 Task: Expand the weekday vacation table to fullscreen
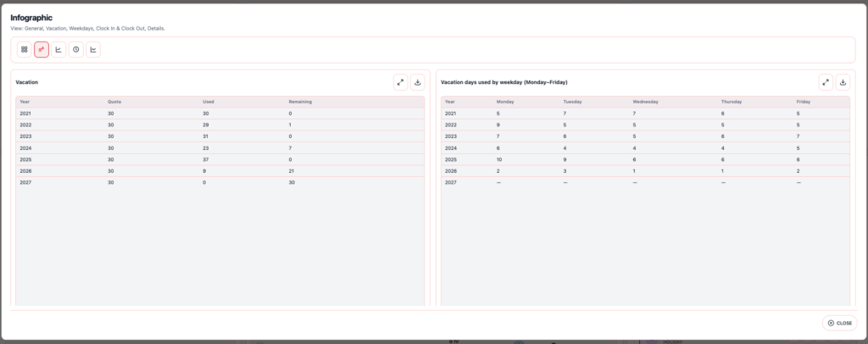(x=826, y=82)
